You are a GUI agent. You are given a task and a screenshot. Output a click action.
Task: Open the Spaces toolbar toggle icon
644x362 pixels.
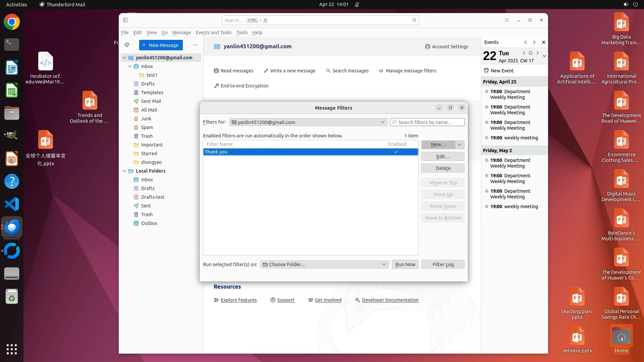click(x=125, y=20)
